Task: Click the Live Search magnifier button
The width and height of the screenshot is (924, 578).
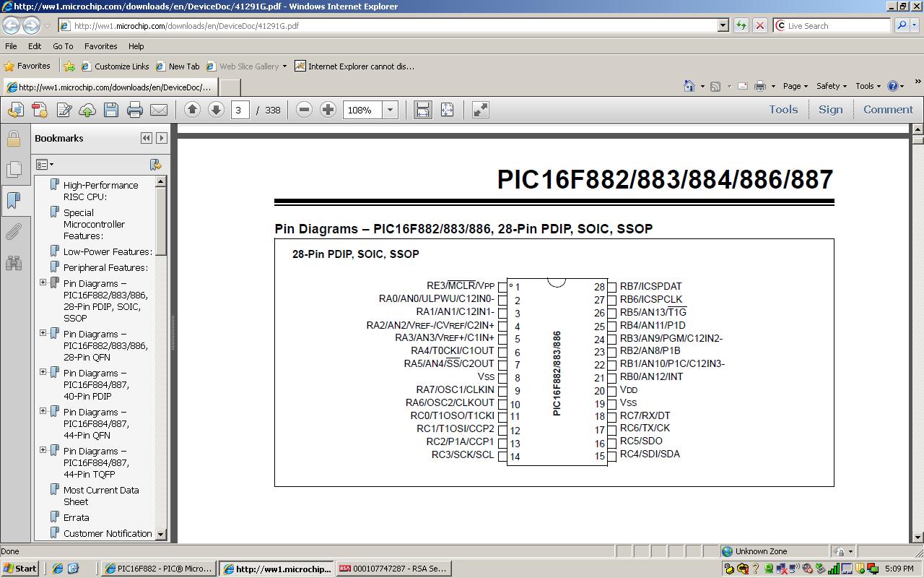Action: click(x=902, y=25)
